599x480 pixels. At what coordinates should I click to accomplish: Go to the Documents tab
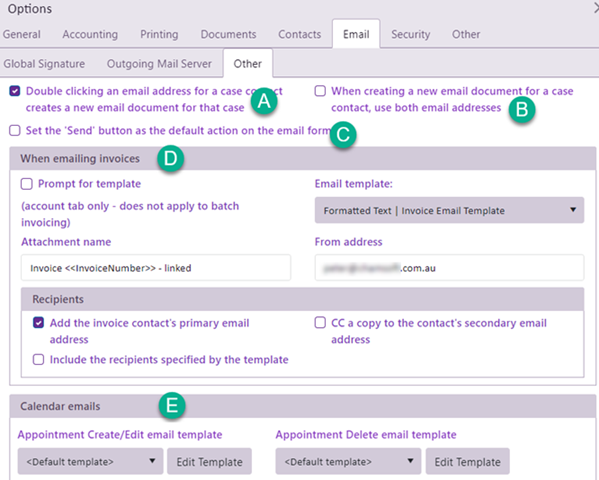[x=228, y=34]
